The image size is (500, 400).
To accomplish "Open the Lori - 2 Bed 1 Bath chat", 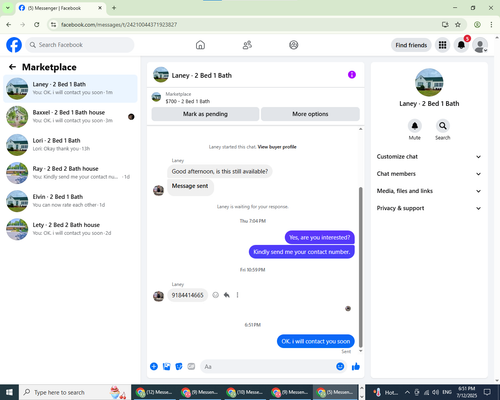I will [x=70, y=145].
